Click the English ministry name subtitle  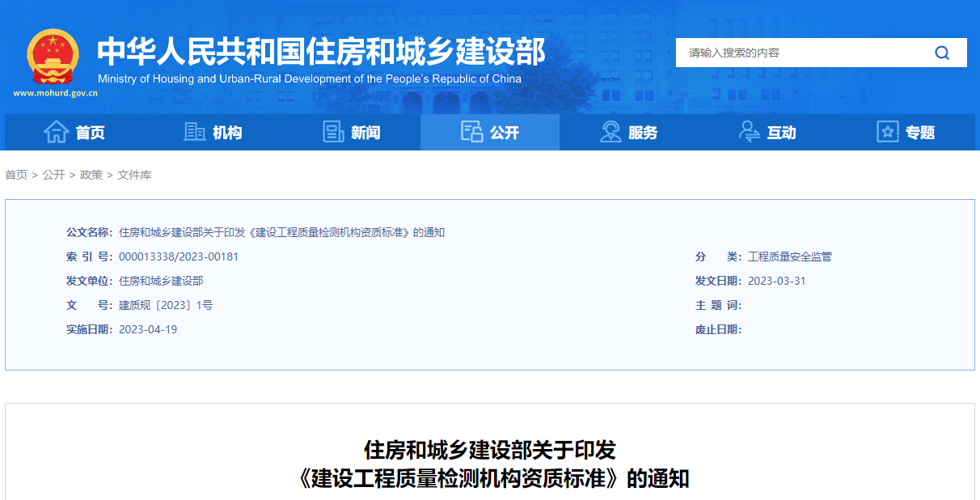[x=310, y=79]
